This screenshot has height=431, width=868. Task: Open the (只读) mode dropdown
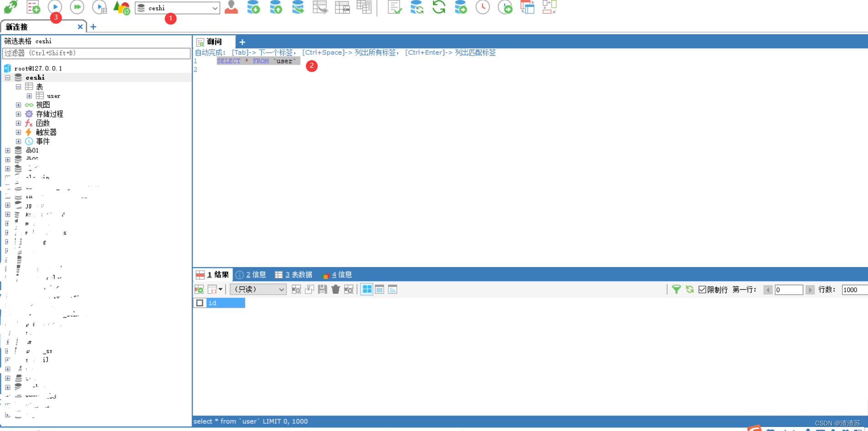(x=258, y=289)
